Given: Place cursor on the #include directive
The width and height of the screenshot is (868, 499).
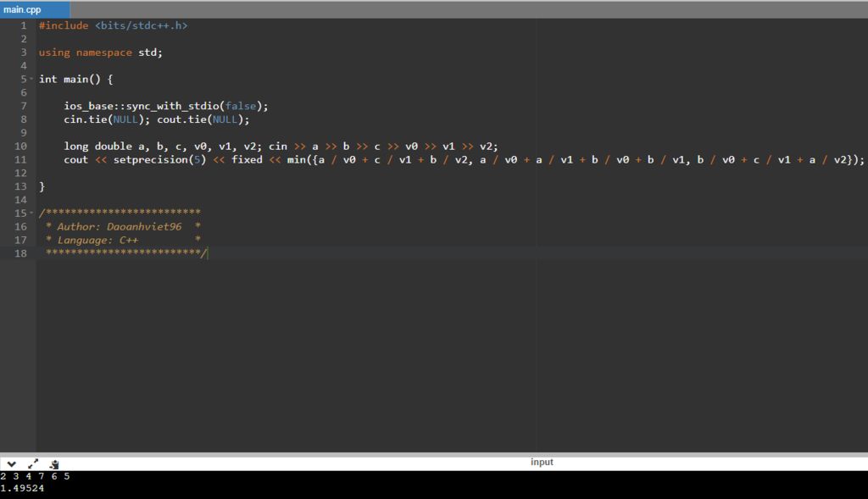Looking at the screenshot, I should (x=64, y=25).
